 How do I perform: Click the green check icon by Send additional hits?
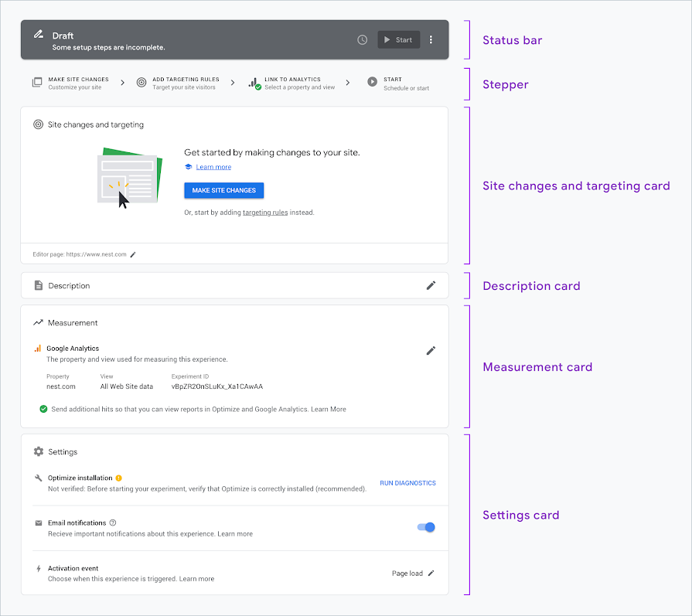click(x=43, y=409)
